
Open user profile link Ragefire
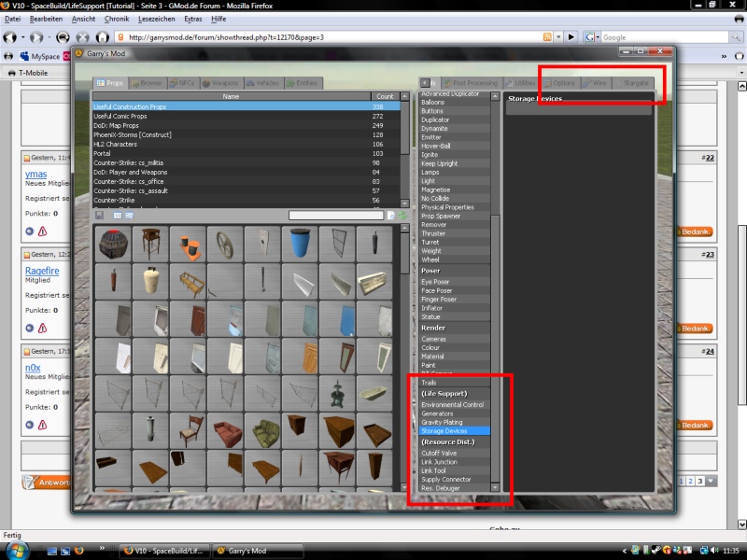click(x=42, y=272)
